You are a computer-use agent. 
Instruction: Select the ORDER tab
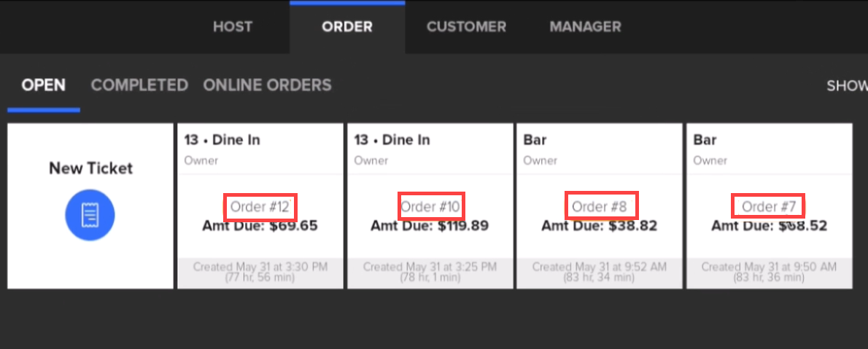(x=347, y=27)
